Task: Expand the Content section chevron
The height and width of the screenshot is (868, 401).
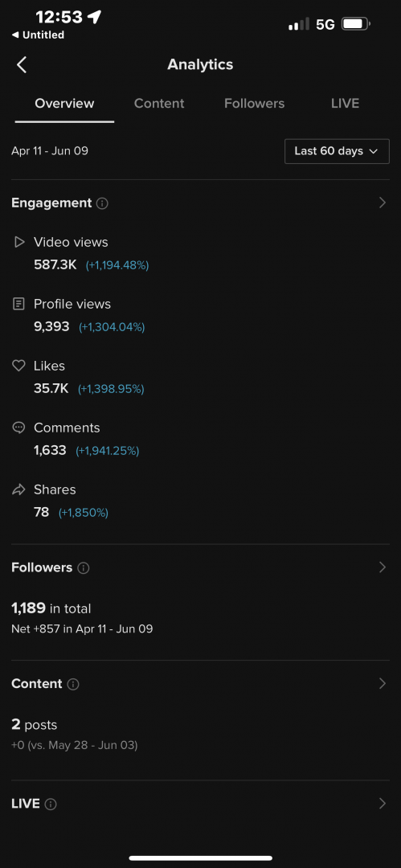Action: [383, 684]
